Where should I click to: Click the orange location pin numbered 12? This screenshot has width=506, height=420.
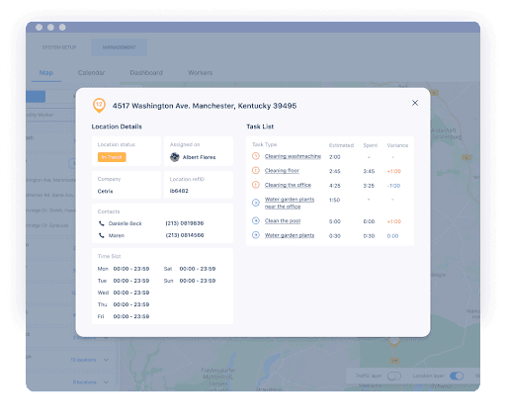(99, 106)
